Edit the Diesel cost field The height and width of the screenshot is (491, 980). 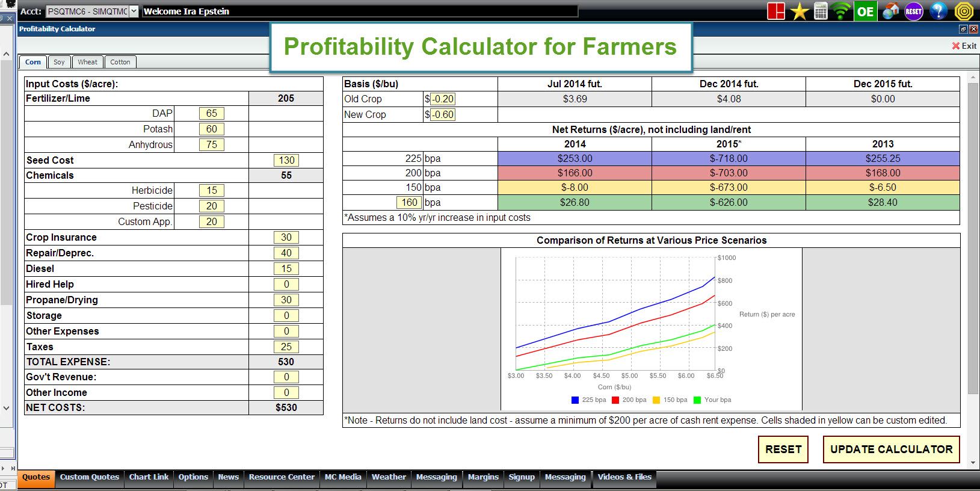tap(286, 268)
